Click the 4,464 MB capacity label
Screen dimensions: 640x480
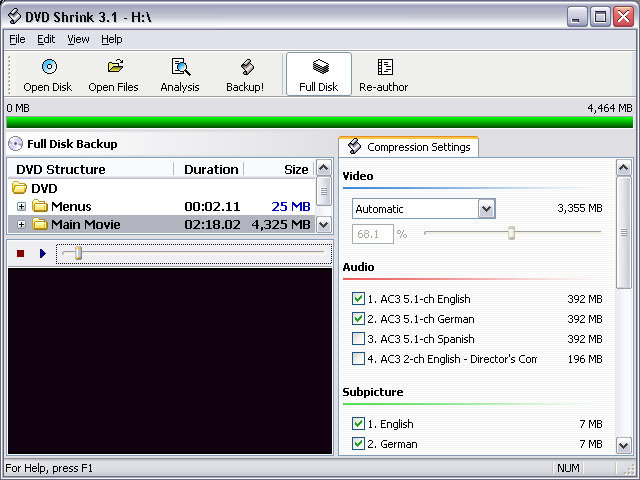coord(610,108)
